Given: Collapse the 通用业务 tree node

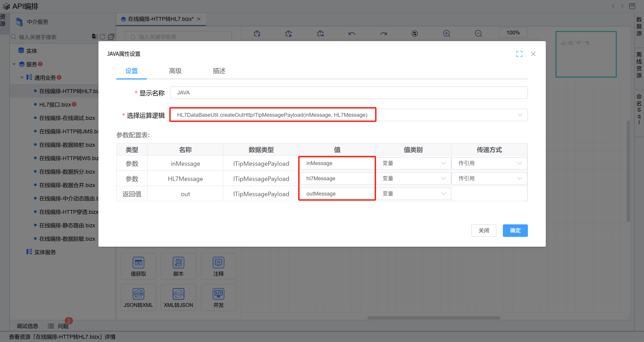Looking at the screenshot, I should (22, 78).
